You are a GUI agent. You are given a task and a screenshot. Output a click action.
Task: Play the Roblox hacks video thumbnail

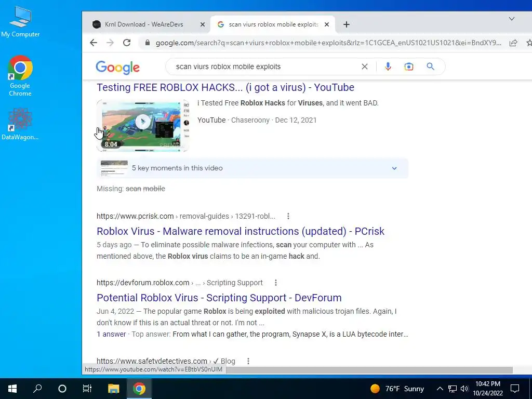coord(143,125)
